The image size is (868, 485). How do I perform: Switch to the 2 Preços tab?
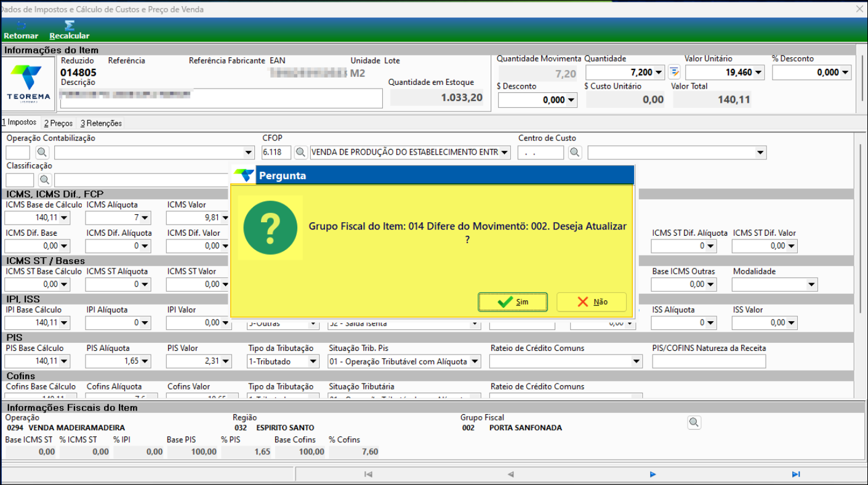[58, 123]
